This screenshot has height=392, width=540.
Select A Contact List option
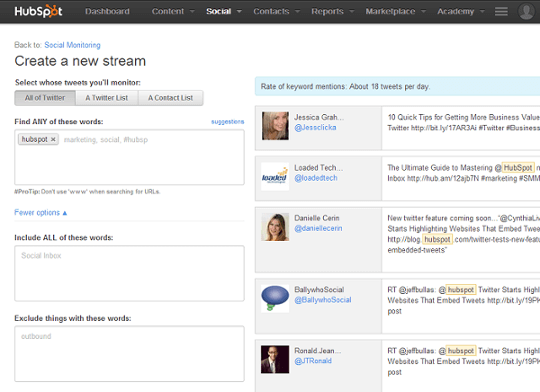point(170,98)
